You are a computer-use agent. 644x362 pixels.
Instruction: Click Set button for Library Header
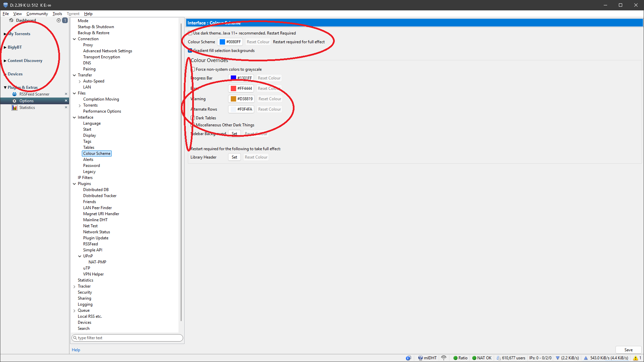(x=234, y=157)
